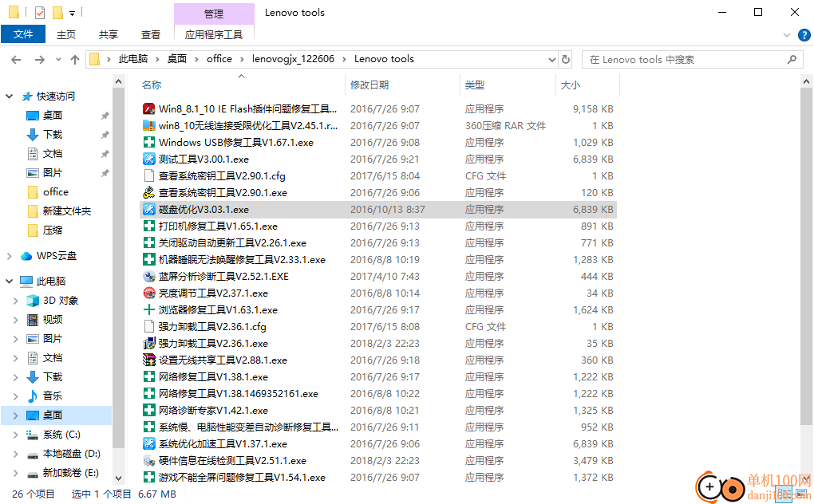Open the 文件 menu

pos(23,34)
